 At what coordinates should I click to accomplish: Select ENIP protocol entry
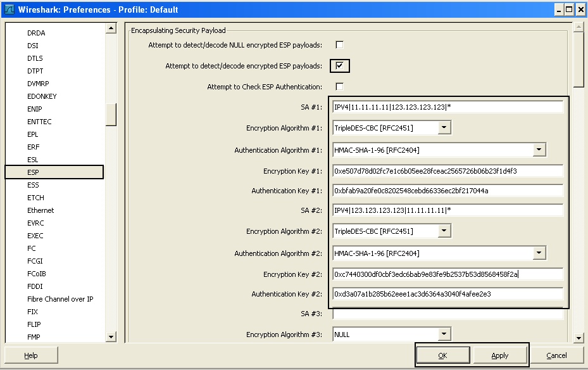pyautogui.click(x=35, y=109)
